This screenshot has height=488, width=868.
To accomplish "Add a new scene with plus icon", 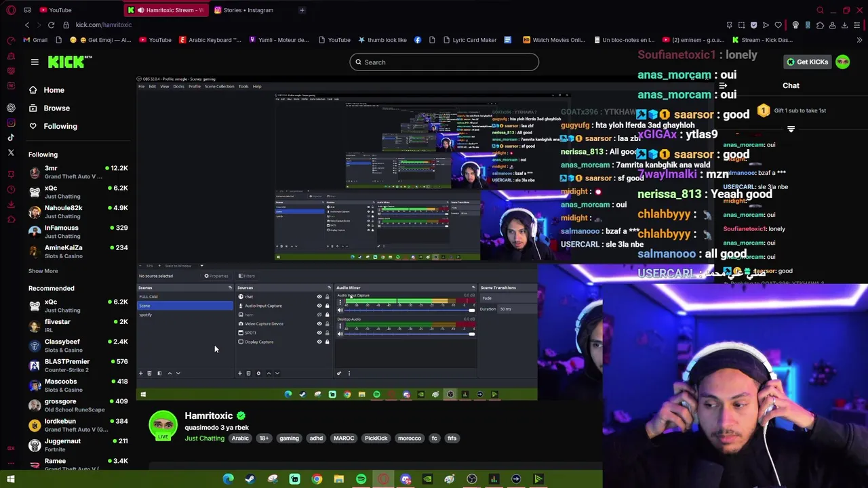I will tap(141, 373).
